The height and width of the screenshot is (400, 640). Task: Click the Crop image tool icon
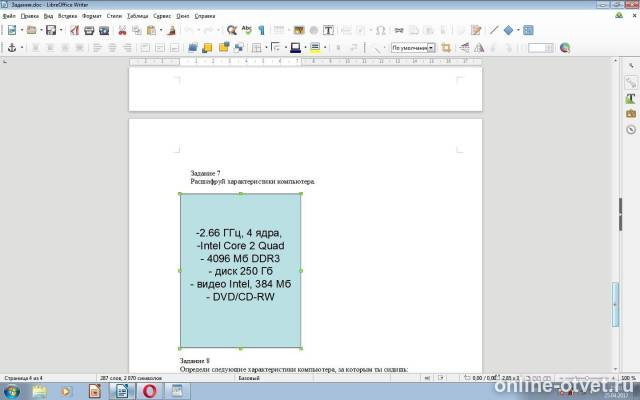point(446,48)
